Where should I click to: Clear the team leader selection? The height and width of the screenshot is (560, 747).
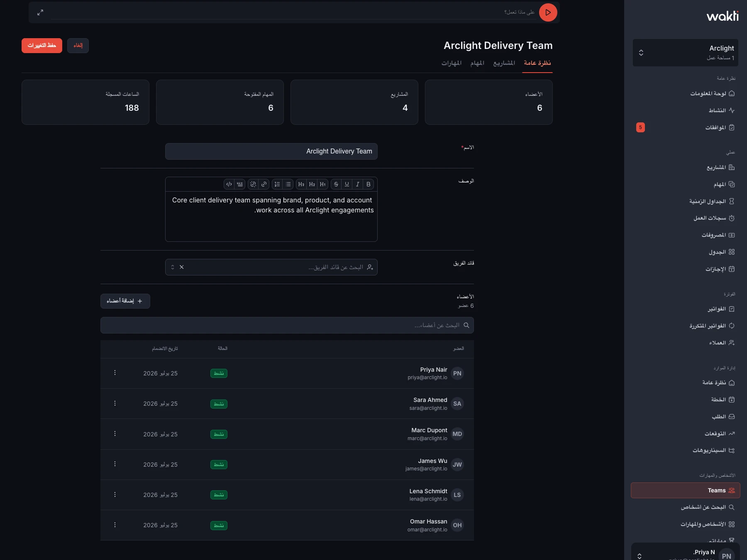pos(182,267)
